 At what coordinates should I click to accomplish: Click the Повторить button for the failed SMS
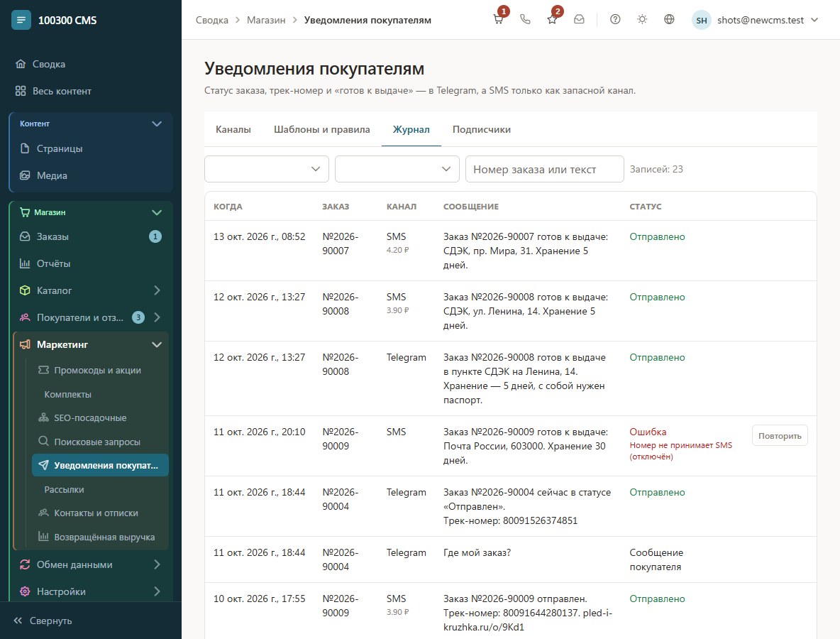[780, 436]
